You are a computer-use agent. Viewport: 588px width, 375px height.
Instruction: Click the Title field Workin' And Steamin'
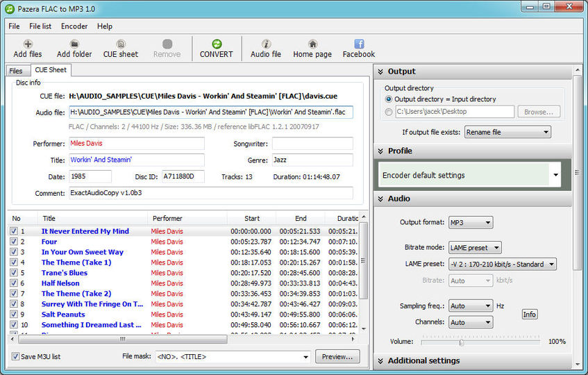point(137,160)
